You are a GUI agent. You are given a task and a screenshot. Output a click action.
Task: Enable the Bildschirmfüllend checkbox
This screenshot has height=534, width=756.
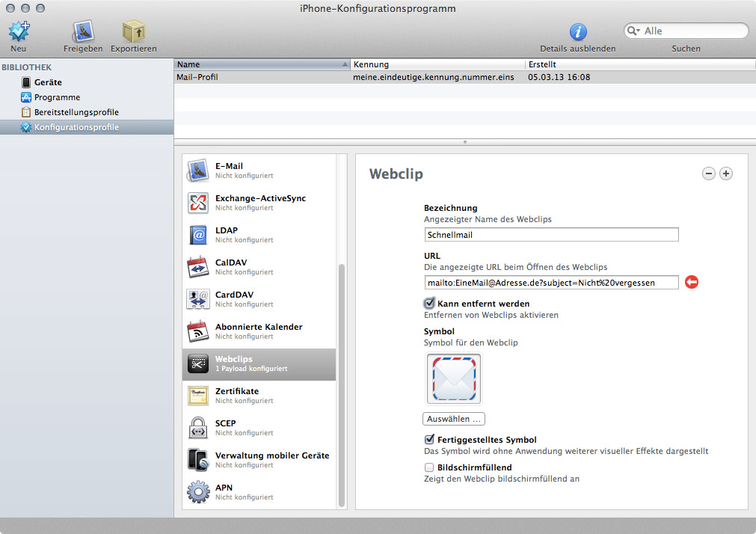click(429, 467)
